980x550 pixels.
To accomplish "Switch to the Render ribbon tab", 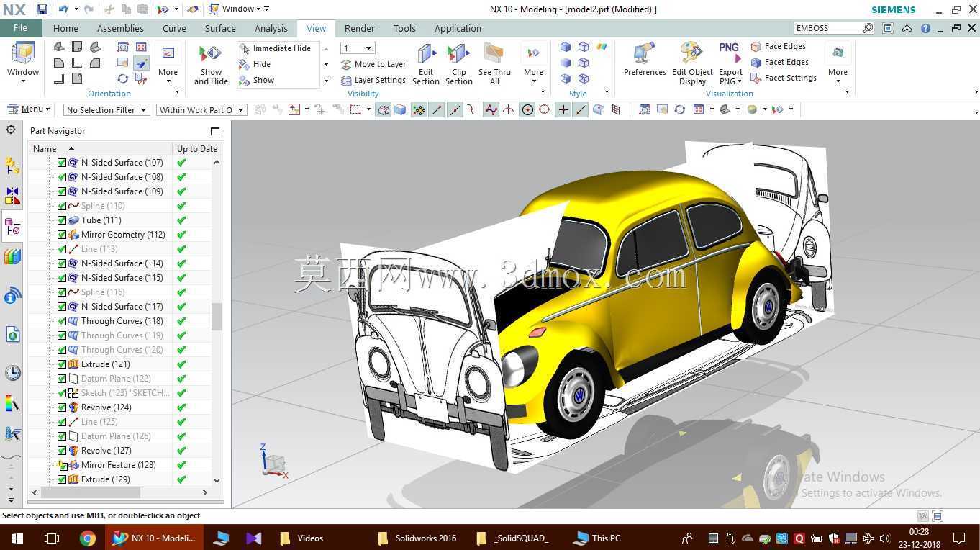I will pos(359,28).
